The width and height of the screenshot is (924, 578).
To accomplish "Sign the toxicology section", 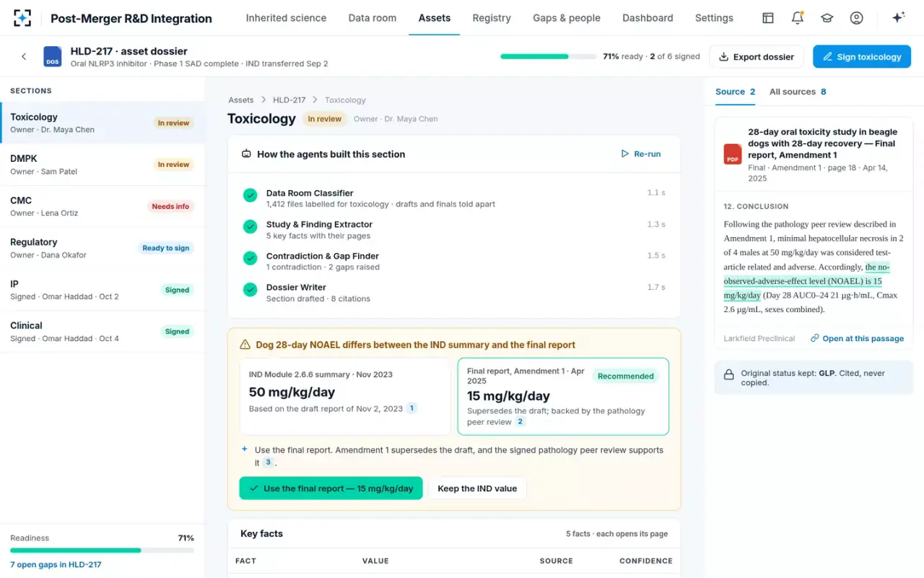I will coord(862,56).
